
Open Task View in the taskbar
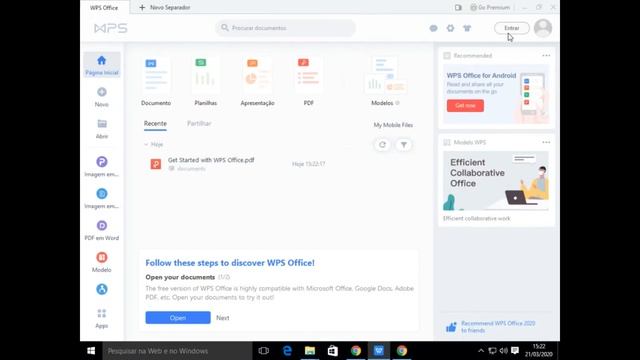pyautogui.click(x=264, y=351)
